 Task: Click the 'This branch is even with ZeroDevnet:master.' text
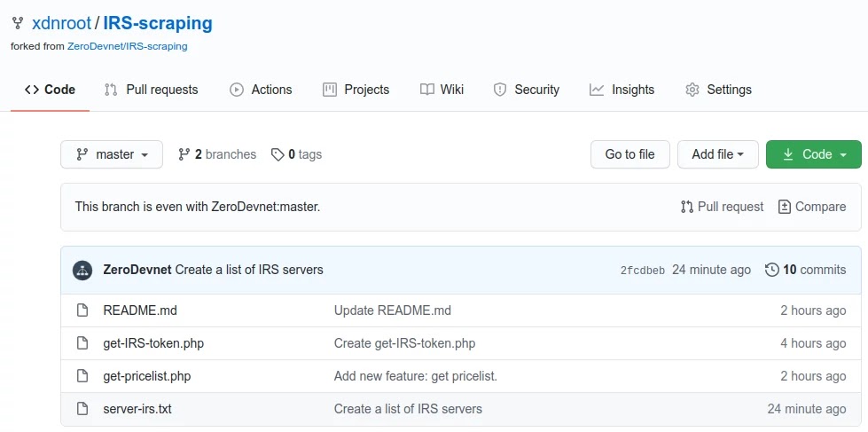click(198, 208)
